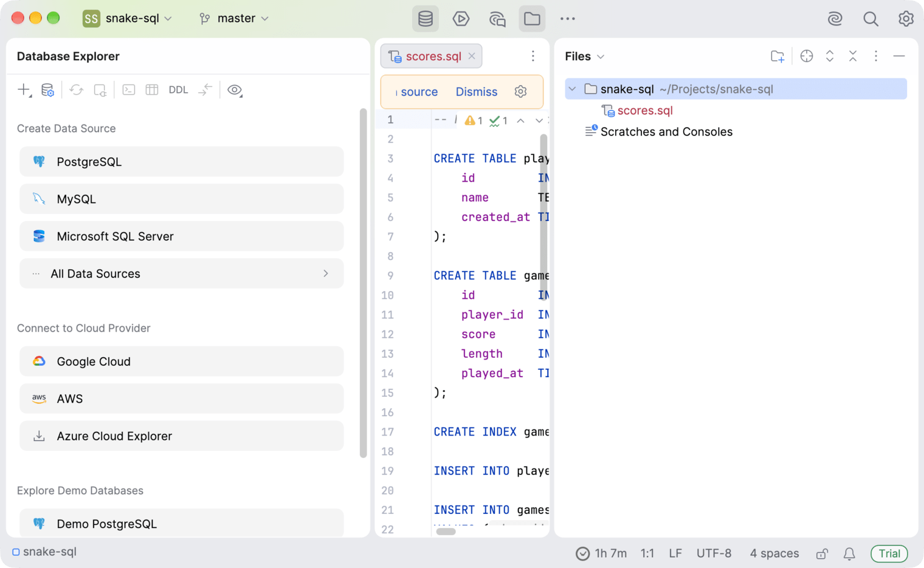
Task: Open the snake-sql project dropdown
Action: point(128,18)
